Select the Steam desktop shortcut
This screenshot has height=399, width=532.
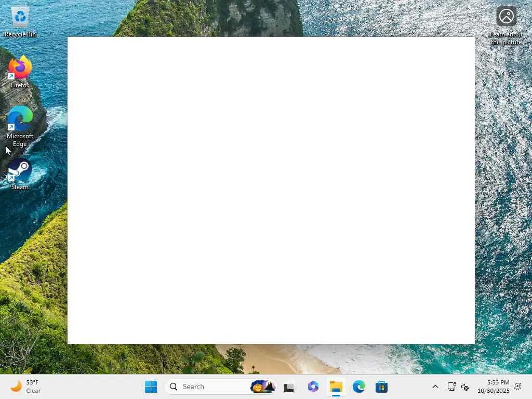(20, 174)
